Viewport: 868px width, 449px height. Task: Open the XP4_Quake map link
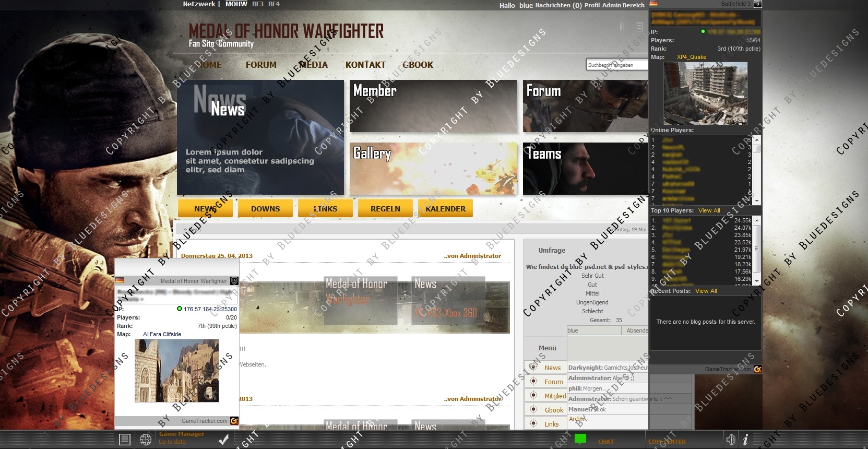point(692,57)
